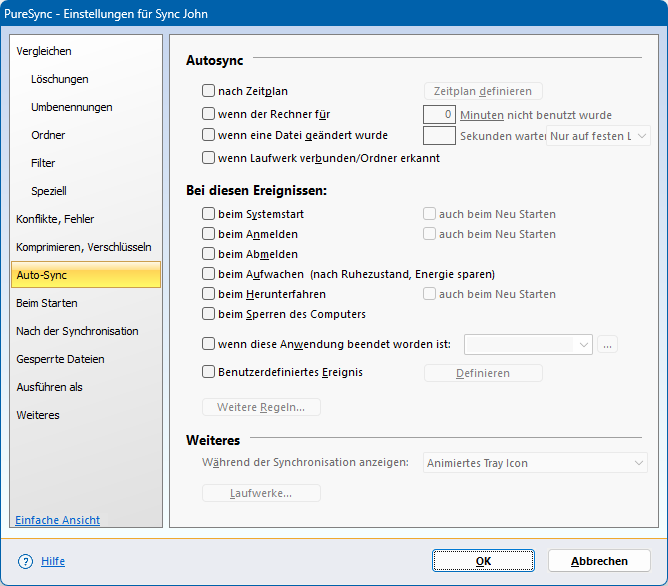Open the Ordner settings section
The image size is (668, 586).
click(86, 135)
